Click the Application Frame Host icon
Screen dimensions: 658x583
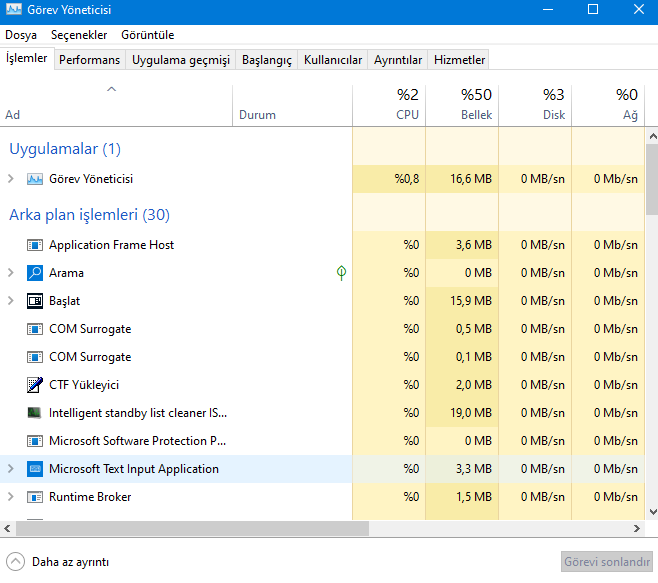click(35, 245)
